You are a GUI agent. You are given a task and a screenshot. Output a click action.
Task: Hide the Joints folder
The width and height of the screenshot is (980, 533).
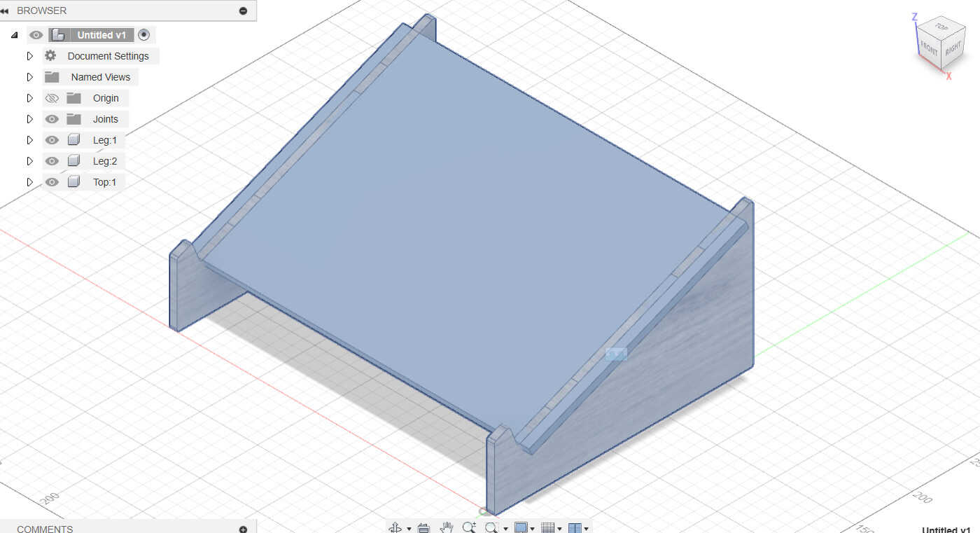click(52, 119)
